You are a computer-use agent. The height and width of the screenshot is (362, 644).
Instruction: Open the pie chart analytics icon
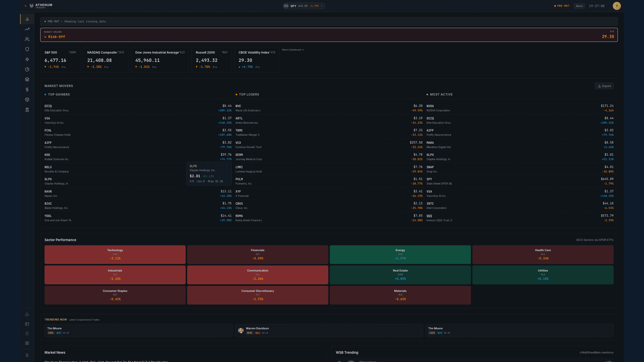click(x=27, y=69)
